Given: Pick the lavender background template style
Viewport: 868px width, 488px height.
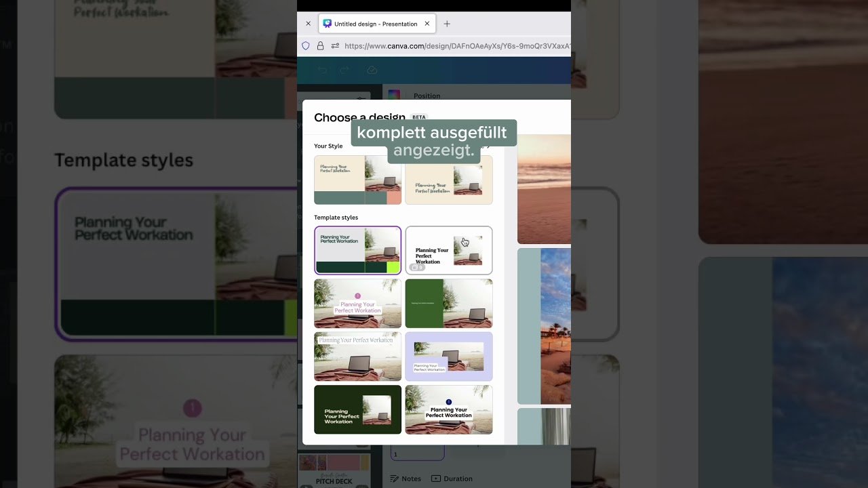Looking at the screenshot, I should pos(448,357).
